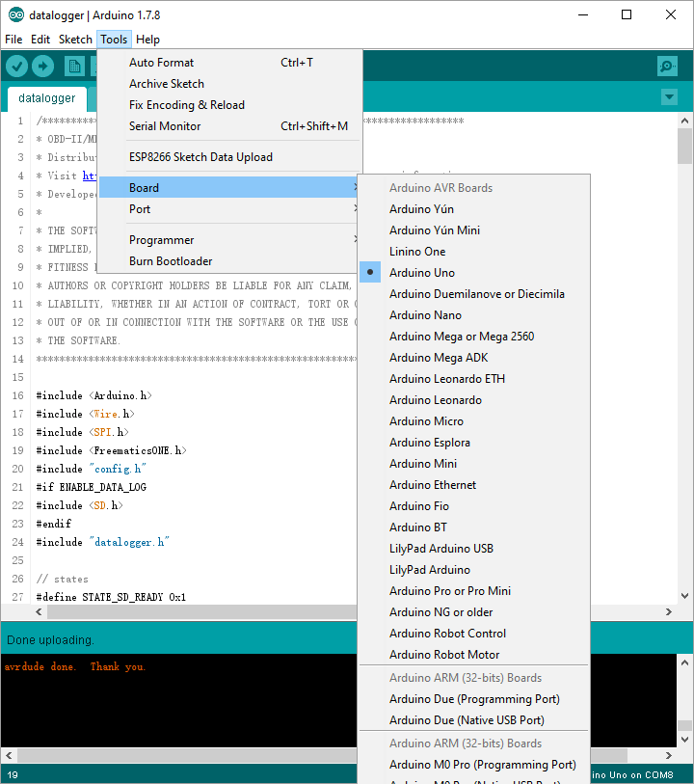Select Arduino M0 Pro (Programming Port)

(x=474, y=765)
